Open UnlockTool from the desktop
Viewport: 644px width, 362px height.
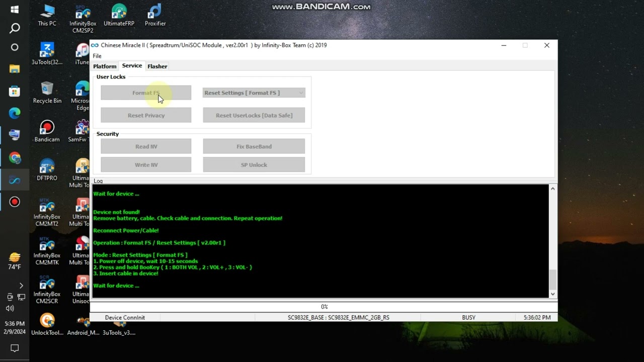coord(47,322)
